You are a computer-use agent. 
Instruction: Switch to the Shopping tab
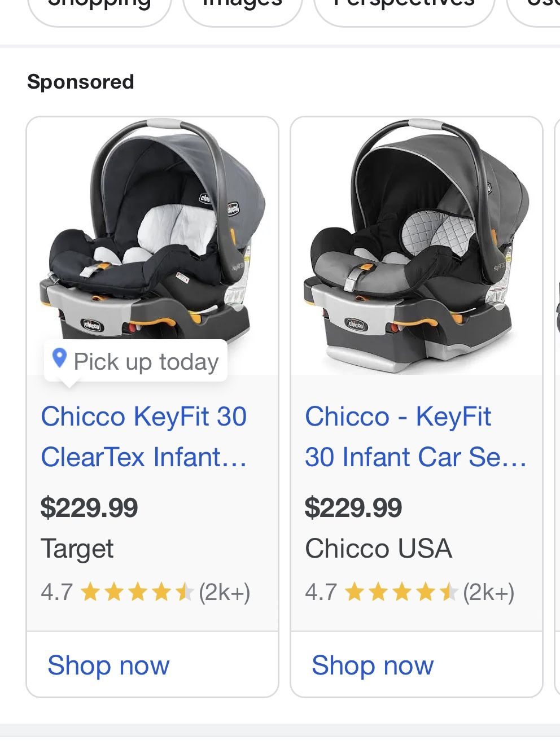pos(99,6)
